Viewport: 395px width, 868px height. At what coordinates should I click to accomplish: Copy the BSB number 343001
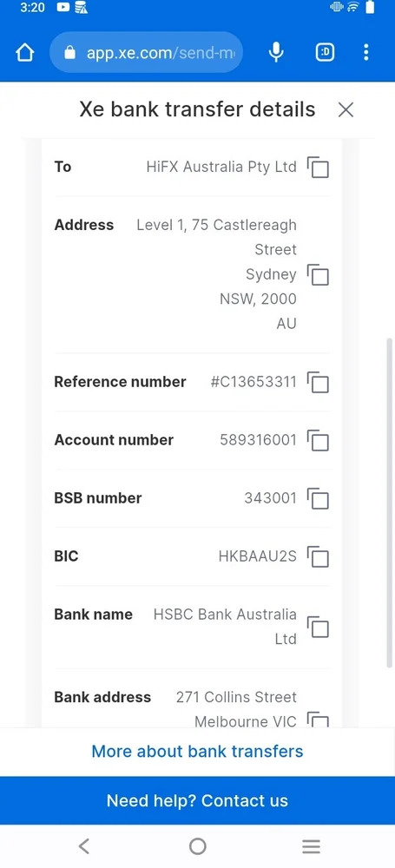318,498
